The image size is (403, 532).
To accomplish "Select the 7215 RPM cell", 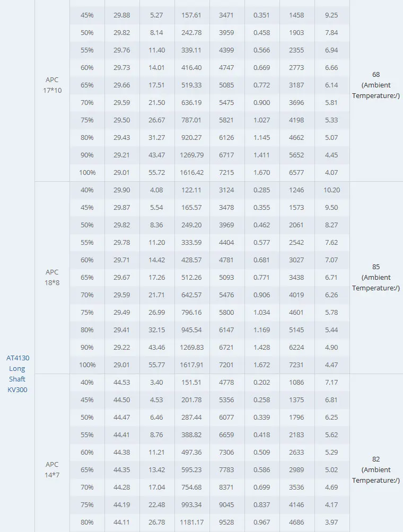I will coord(226,172).
